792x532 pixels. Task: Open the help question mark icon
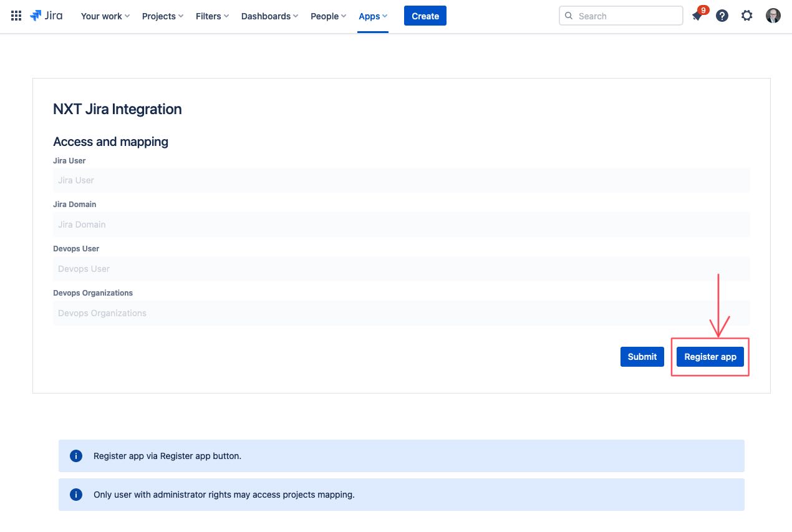(x=722, y=16)
